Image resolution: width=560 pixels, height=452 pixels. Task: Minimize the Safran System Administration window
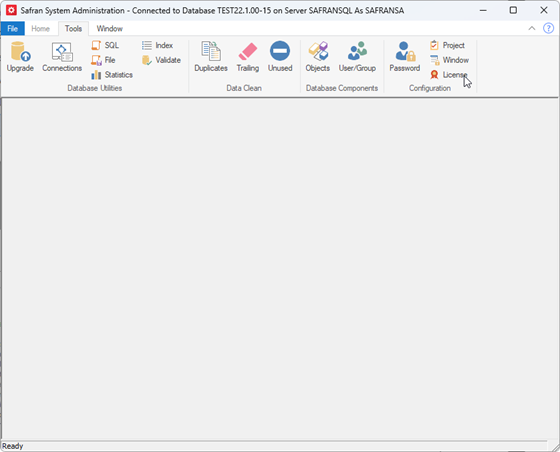[x=483, y=10]
